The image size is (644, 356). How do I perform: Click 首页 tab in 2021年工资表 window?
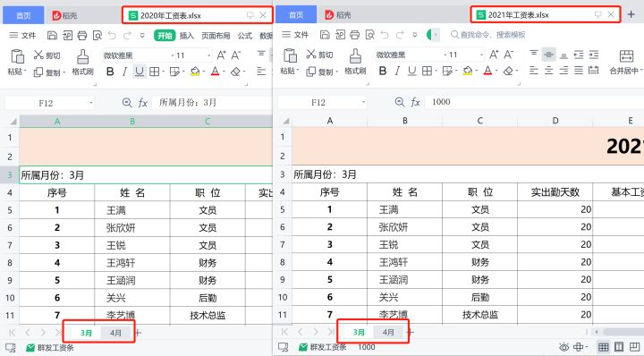tap(296, 15)
